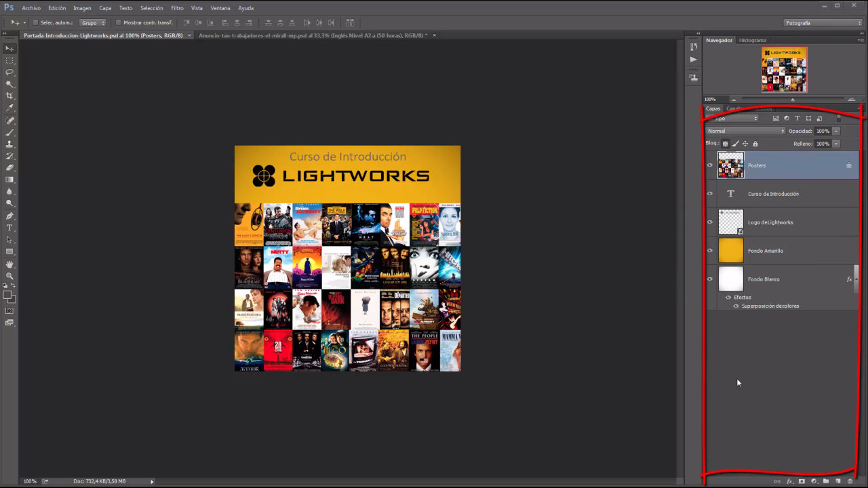Filter layers by pixel type

tap(776, 119)
